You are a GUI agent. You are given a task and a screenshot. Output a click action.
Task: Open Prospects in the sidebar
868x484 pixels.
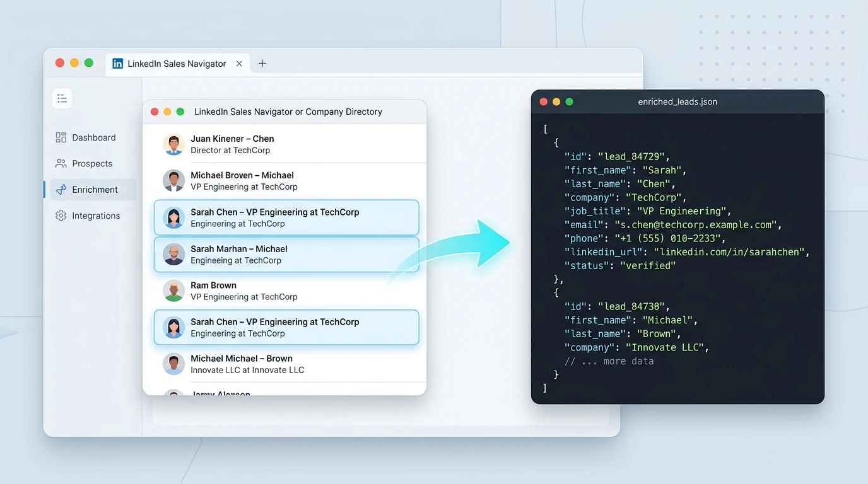pyautogui.click(x=92, y=163)
